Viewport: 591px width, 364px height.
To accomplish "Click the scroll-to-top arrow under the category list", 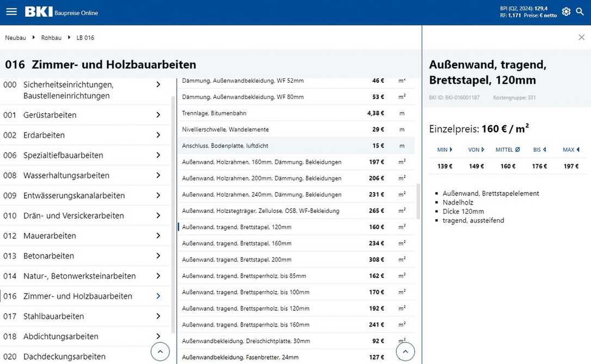I will 160,351.
